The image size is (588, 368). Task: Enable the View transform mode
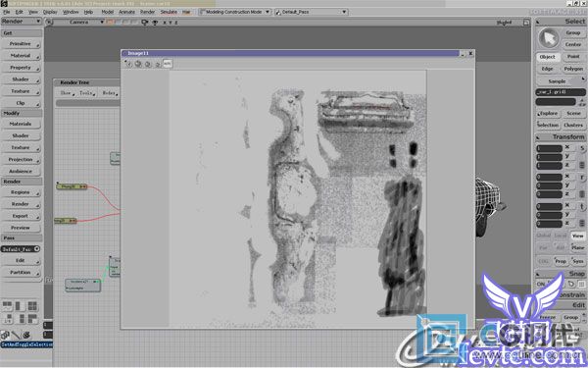pos(578,236)
